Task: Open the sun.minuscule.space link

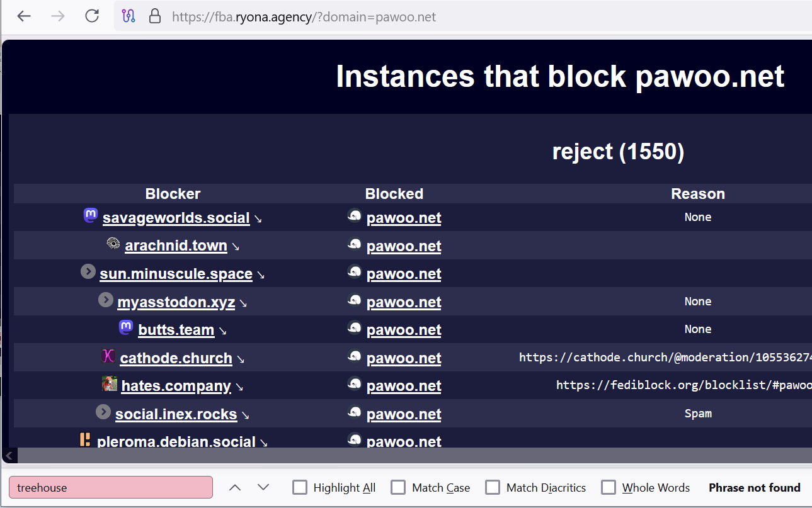Action: point(176,274)
